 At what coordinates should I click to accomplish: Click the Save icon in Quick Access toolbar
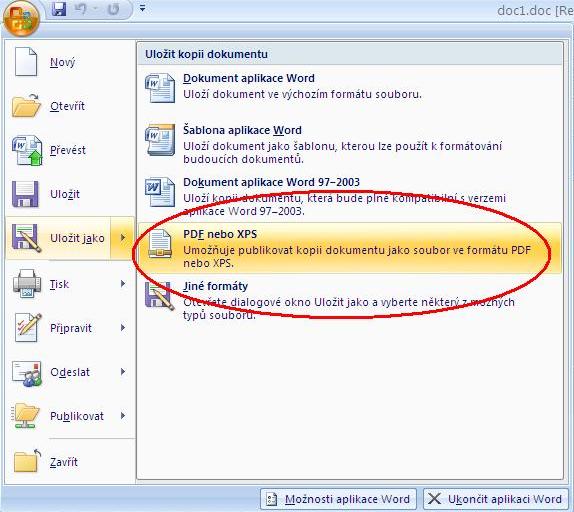[x=59, y=9]
